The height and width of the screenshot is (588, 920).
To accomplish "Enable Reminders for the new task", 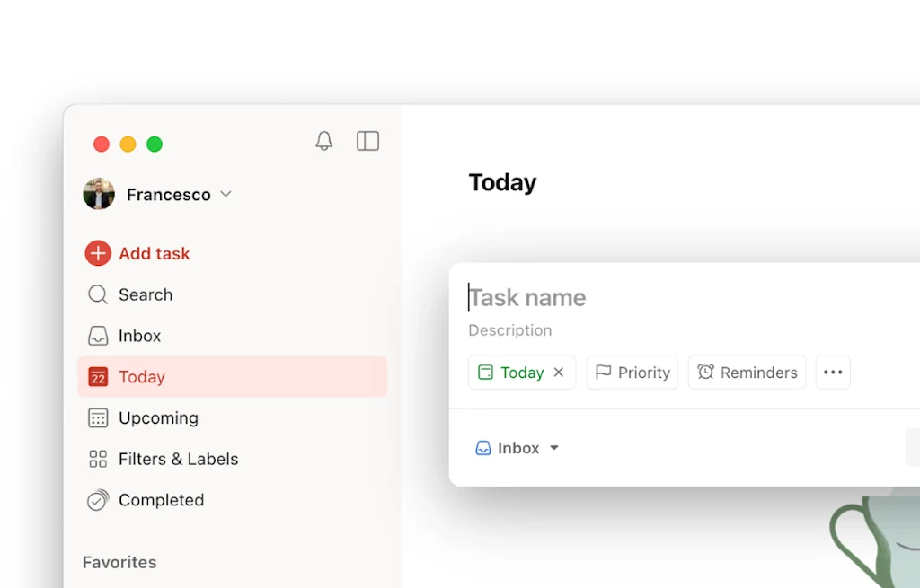I will coord(747,372).
